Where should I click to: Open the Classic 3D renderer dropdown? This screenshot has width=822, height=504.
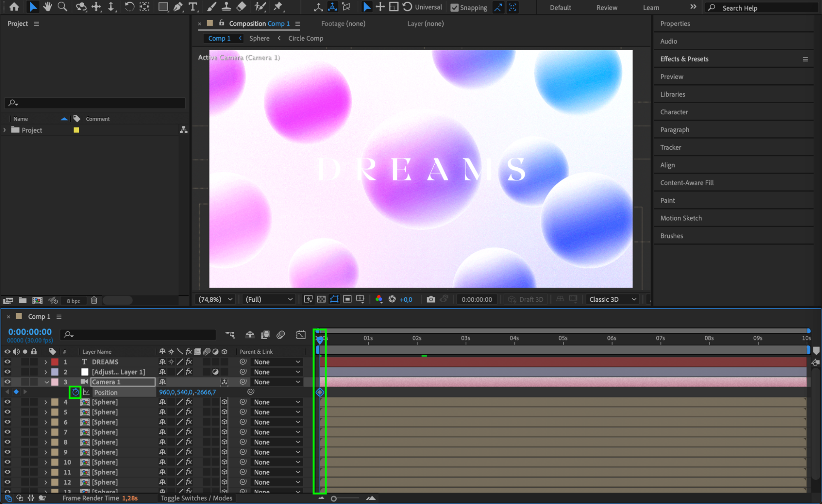coord(613,299)
